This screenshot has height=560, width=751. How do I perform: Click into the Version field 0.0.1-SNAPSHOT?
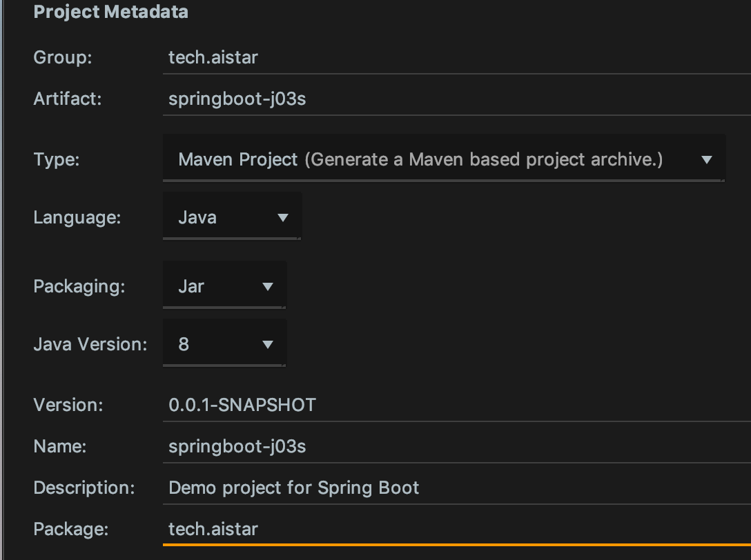(457, 406)
